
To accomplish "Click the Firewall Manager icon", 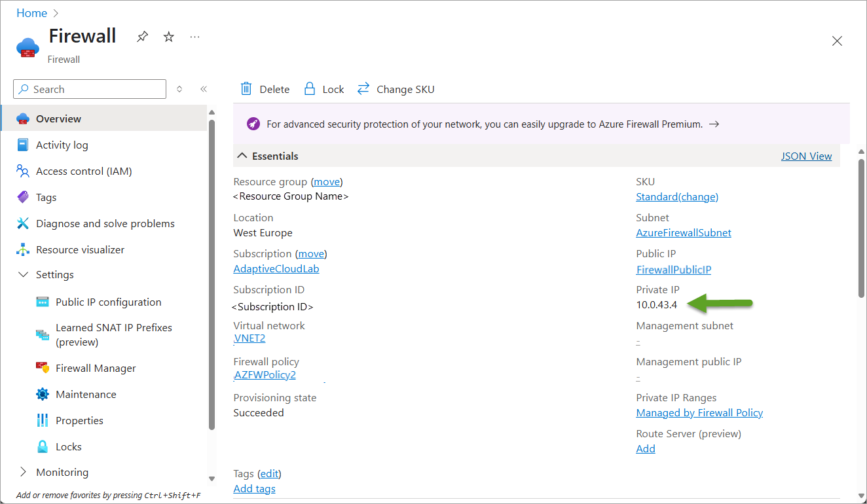I will 43,368.
